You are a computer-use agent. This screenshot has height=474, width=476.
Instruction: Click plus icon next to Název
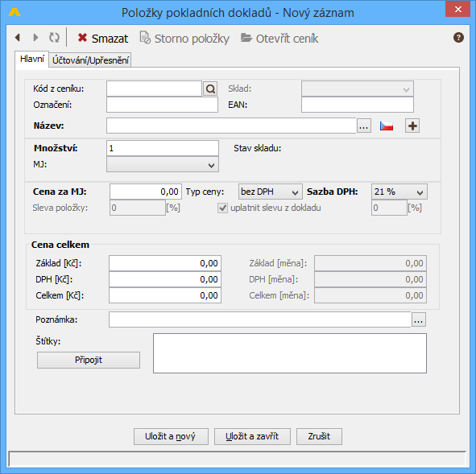pos(412,126)
